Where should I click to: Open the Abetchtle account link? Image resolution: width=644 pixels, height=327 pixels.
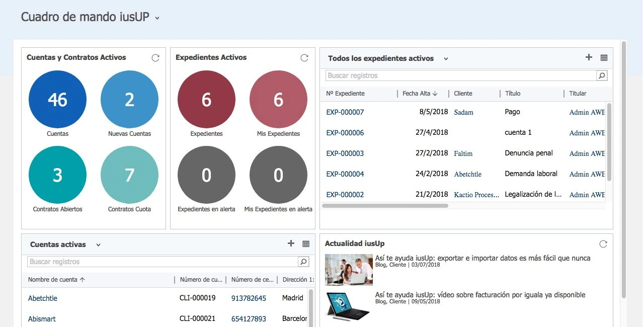click(43, 298)
